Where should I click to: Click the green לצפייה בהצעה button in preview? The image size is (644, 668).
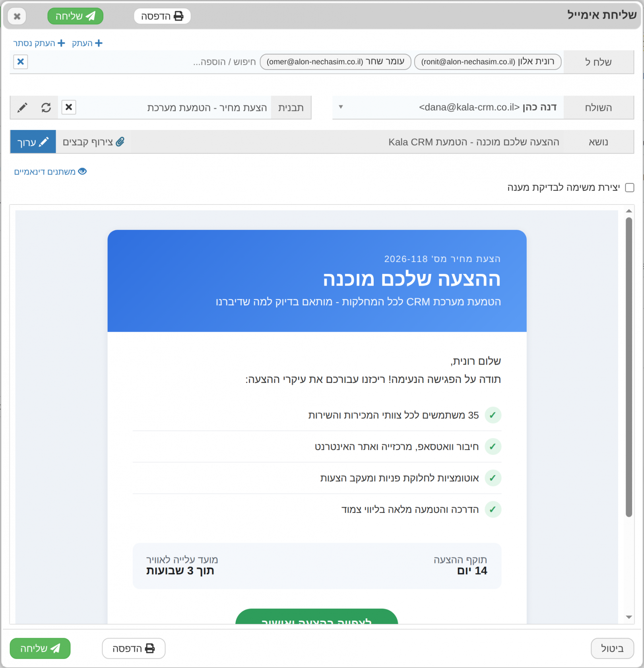click(316, 616)
